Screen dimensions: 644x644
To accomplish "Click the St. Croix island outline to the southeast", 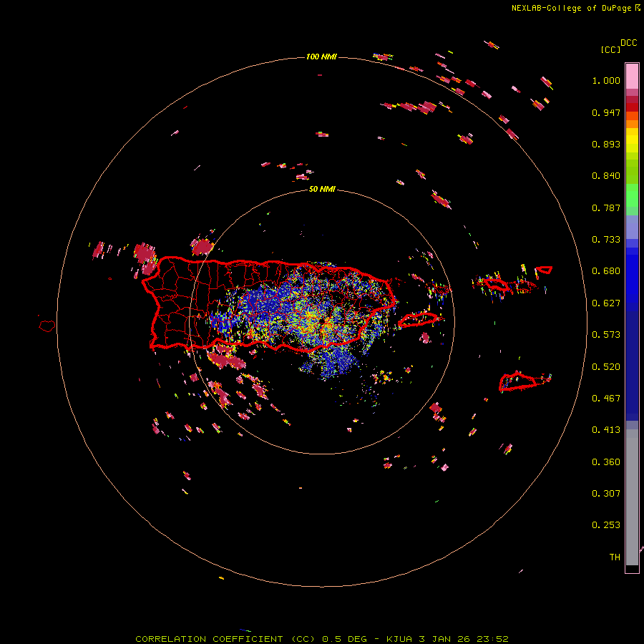I will coord(517,381).
